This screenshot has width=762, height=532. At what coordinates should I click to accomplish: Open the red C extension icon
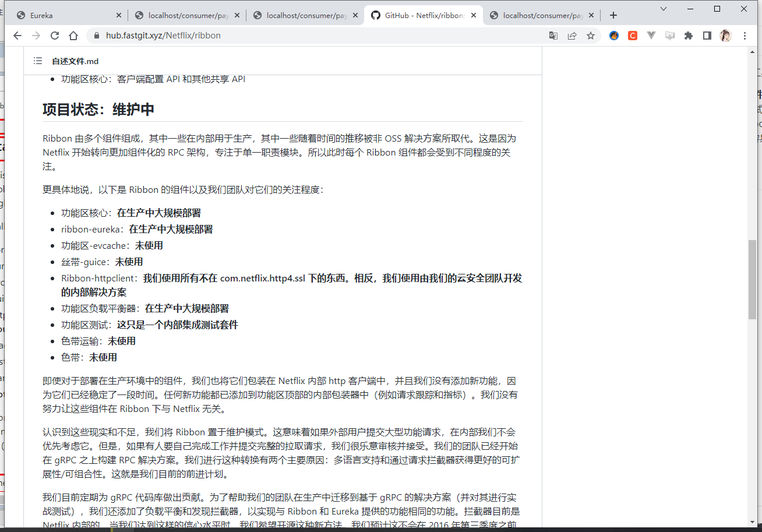633,36
